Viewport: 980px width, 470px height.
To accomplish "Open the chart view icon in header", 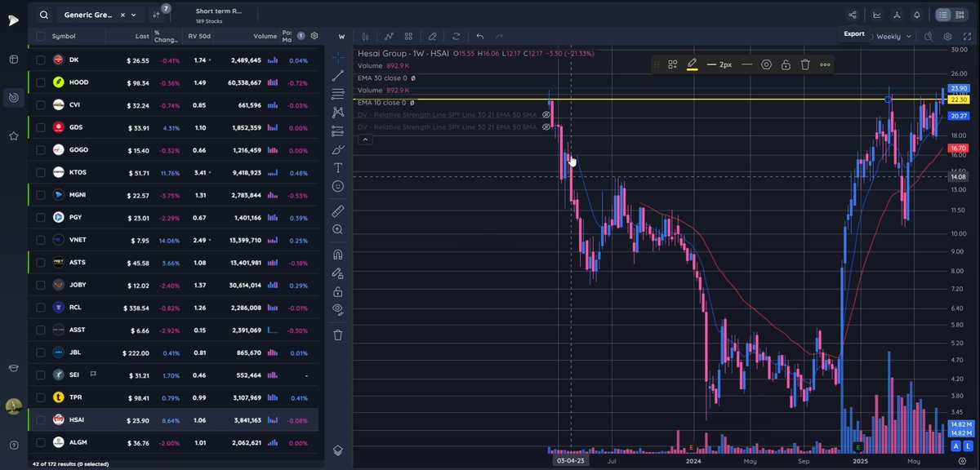I will (877, 15).
